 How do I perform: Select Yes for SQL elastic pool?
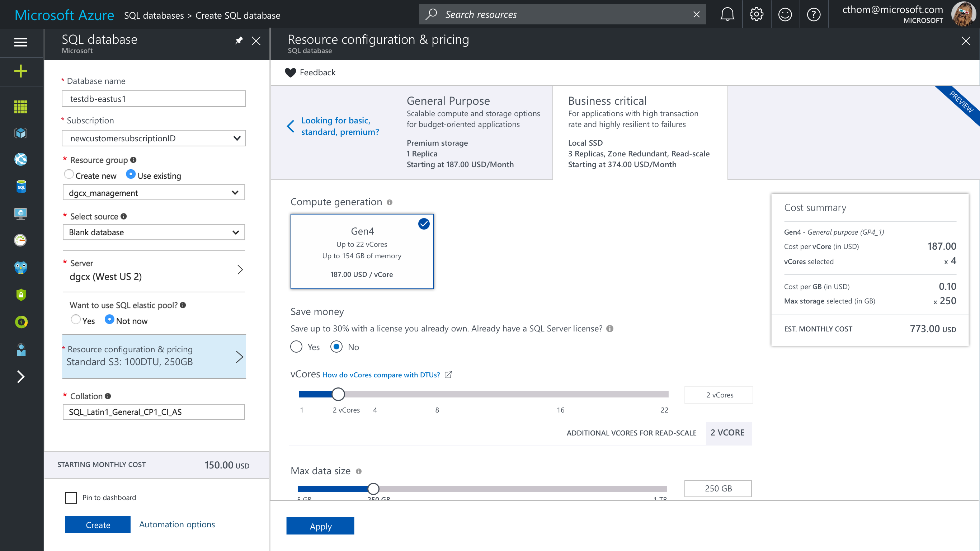tap(76, 319)
